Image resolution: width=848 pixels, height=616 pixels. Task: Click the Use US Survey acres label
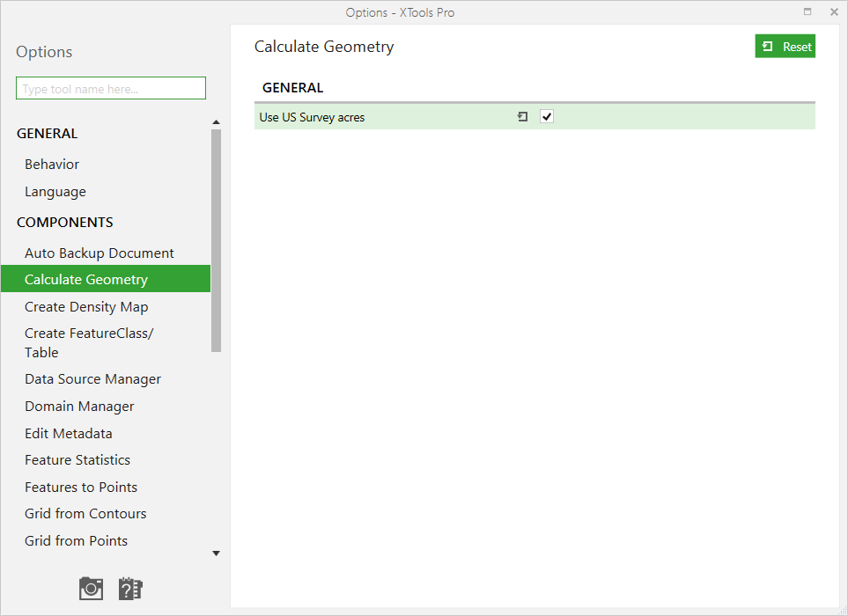coord(312,117)
